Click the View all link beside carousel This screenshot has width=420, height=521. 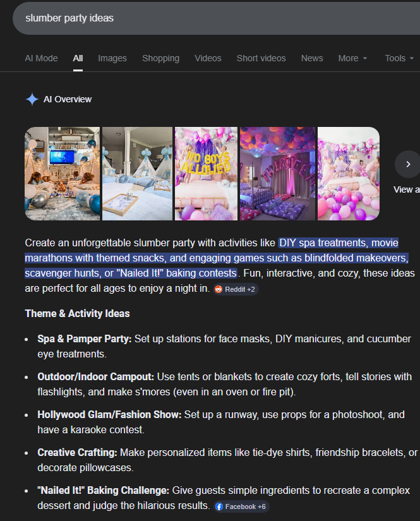[406, 189]
